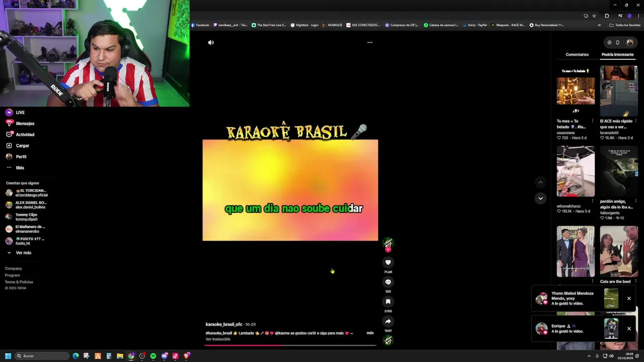
Task: Show hidden system tray icons
Action: 589,356
